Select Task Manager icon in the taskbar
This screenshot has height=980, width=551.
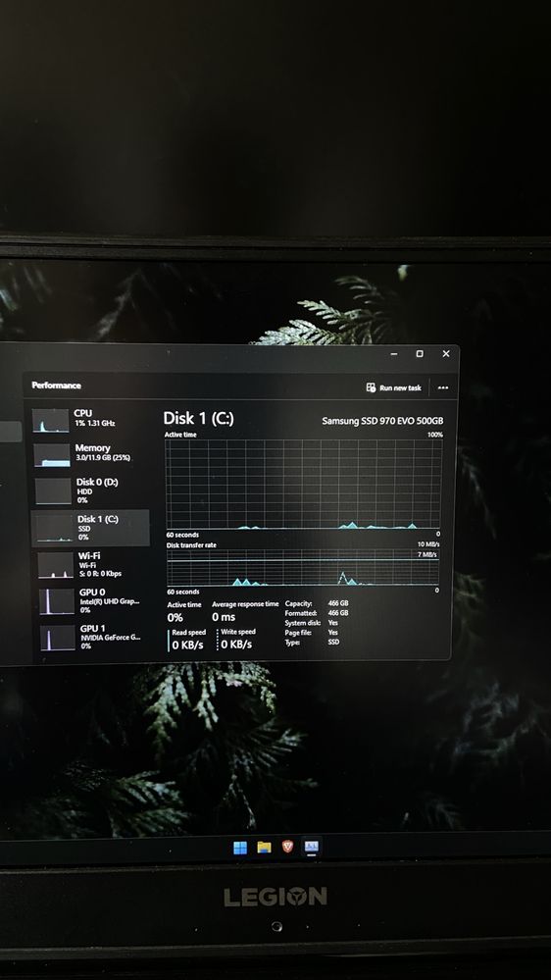(311, 847)
